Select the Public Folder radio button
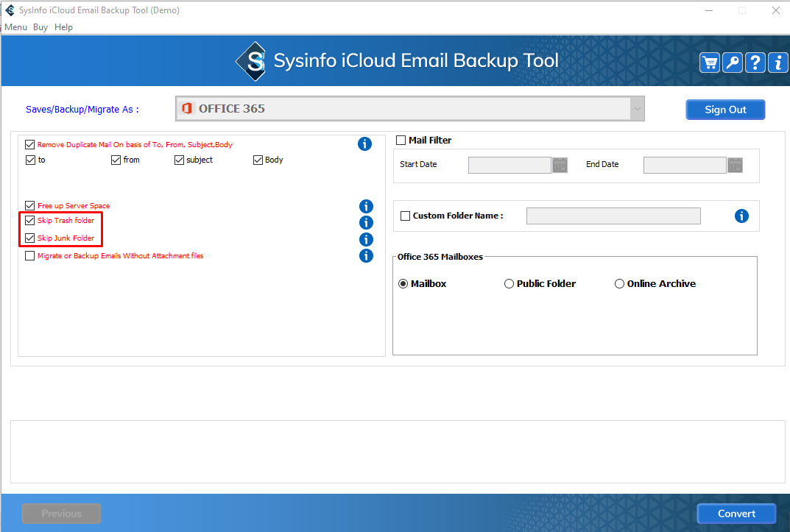The height and width of the screenshot is (532, 790). coord(509,284)
